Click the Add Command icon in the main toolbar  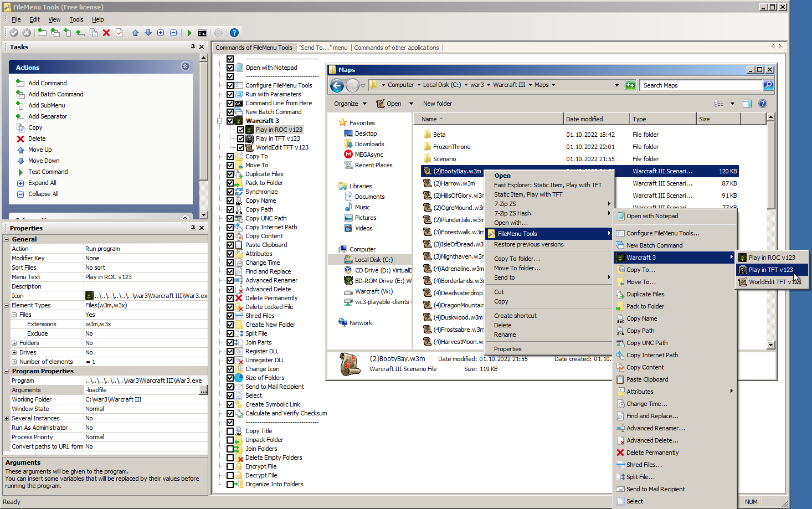tap(43, 33)
